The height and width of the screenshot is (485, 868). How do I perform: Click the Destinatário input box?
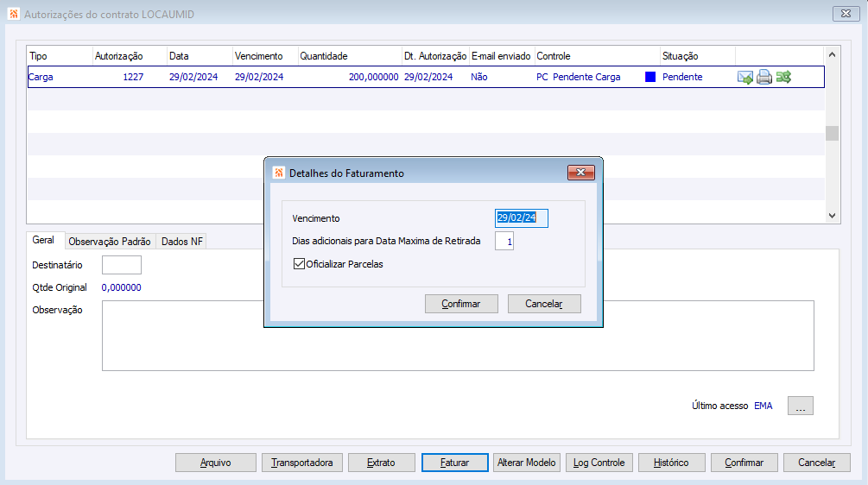pos(122,265)
